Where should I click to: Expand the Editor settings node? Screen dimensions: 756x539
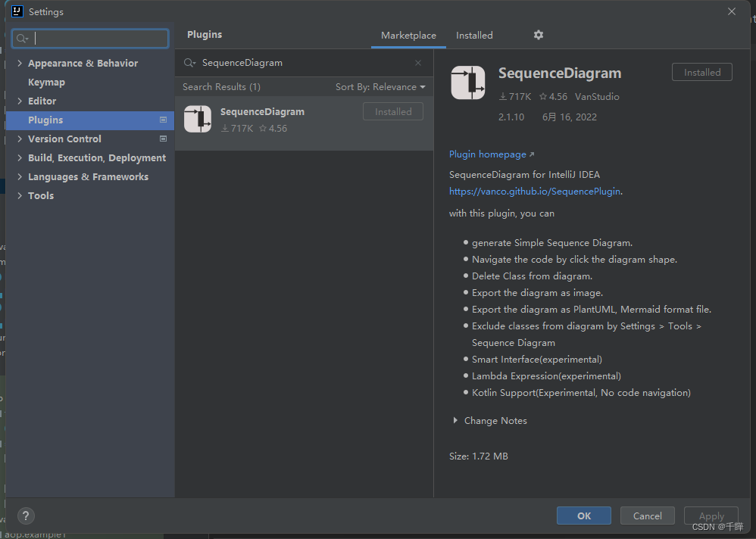(20, 101)
